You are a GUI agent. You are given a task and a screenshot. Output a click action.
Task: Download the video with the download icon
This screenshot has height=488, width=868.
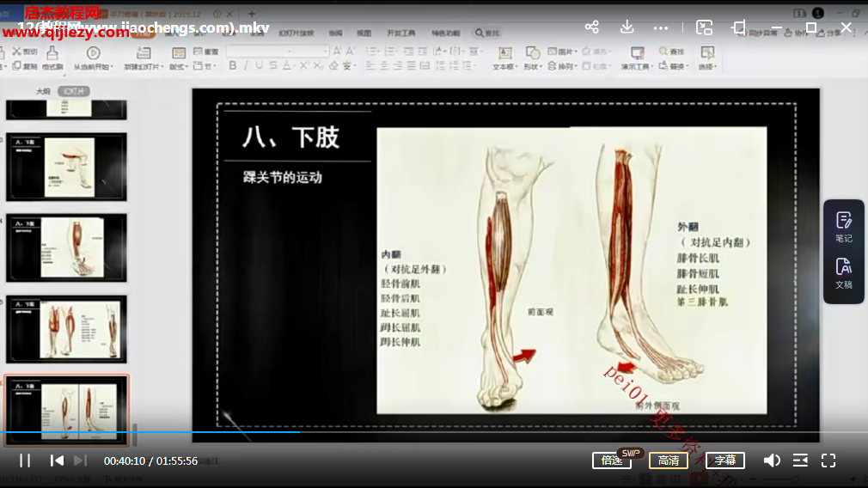627,27
